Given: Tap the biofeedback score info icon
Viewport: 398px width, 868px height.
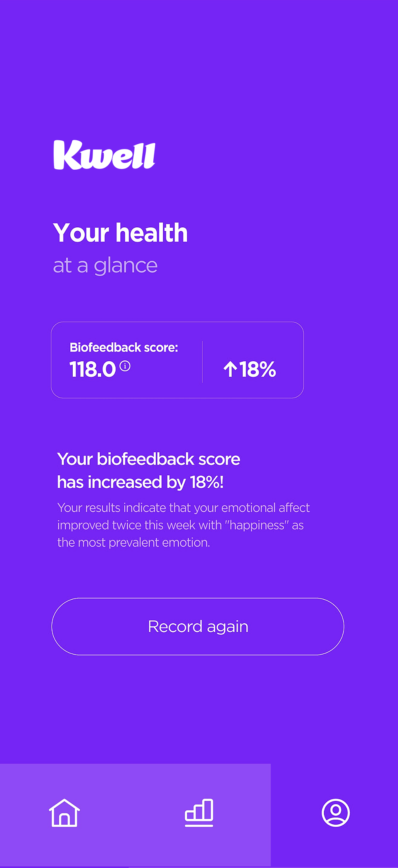Looking at the screenshot, I should (x=125, y=366).
